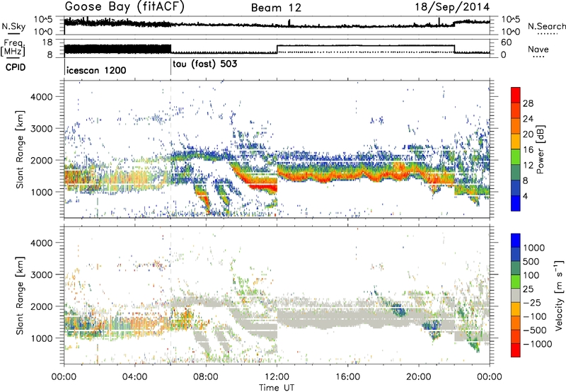Click the 'Power [dB]' colorbar label

point(540,149)
